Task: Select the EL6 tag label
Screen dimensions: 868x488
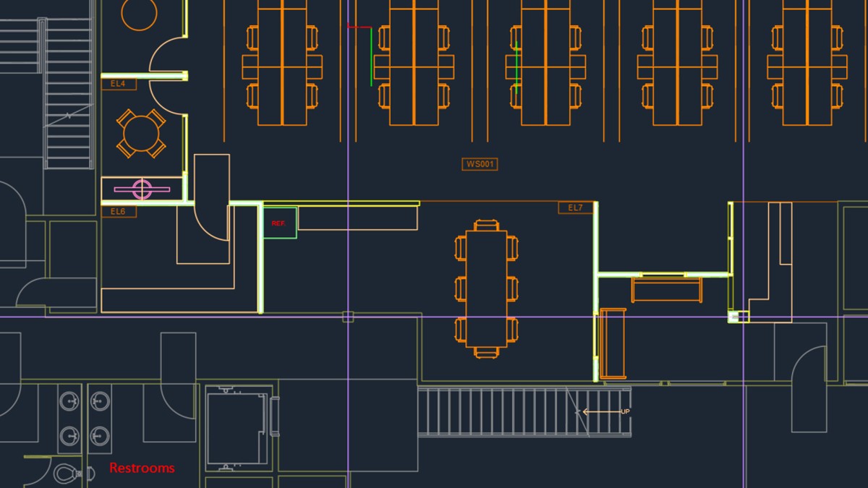Action: [118, 212]
